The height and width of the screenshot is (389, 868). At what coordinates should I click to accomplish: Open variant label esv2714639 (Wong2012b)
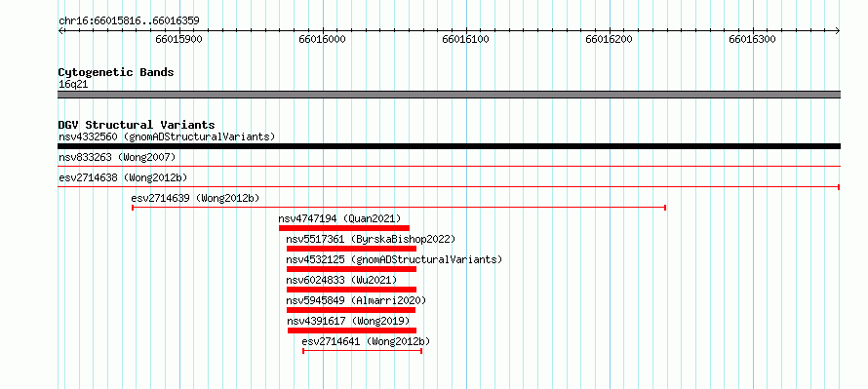[x=195, y=198]
